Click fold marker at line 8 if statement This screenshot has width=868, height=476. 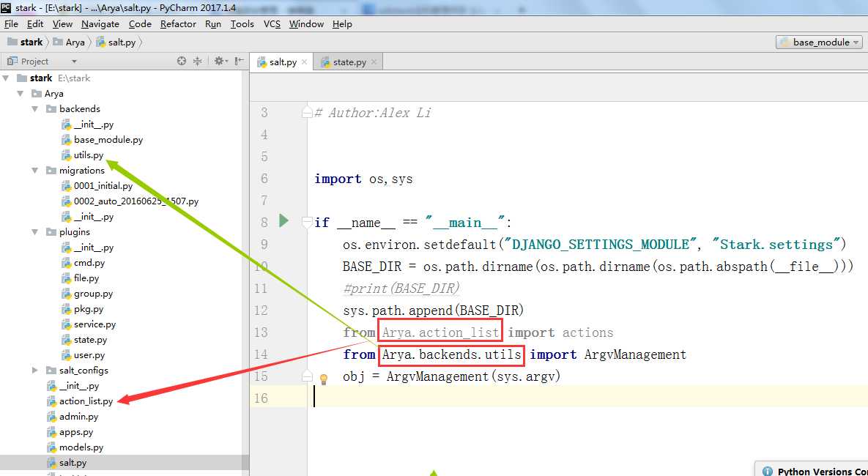pos(307,223)
